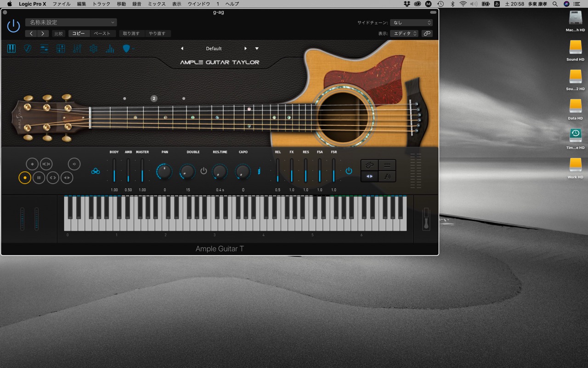Open the Work HD drive on desktop

click(575, 168)
